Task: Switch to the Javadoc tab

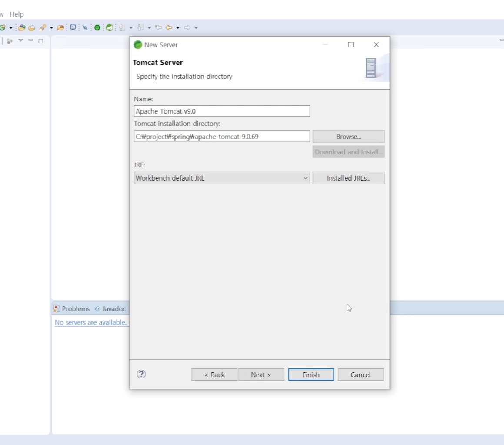Action: (x=110, y=309)
